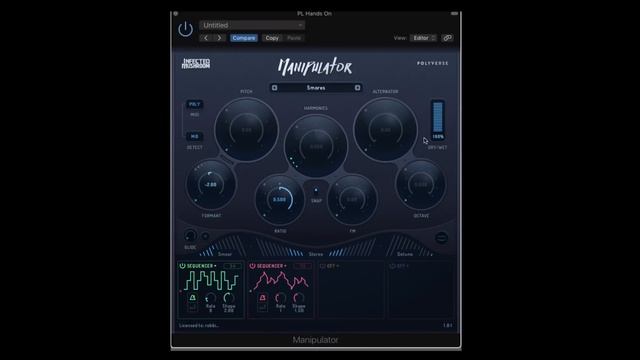
Task: Click the Ratio knob
Action: click(x=280, y=200)
